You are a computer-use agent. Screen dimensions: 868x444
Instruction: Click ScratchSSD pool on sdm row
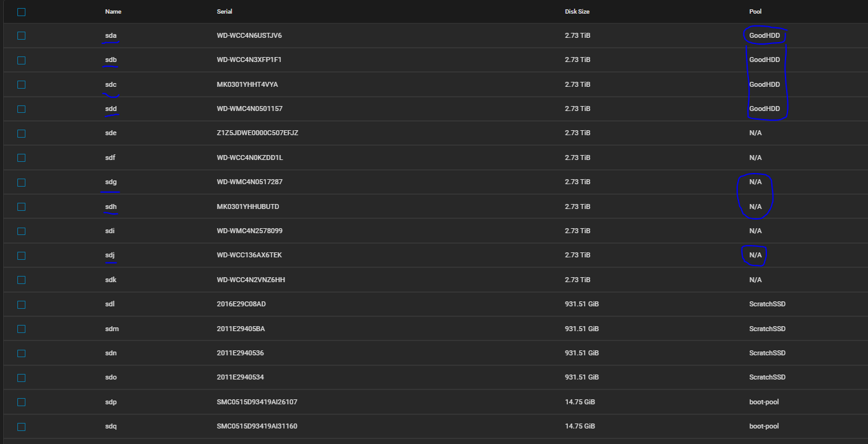pyautogui.click(x=767, y=329)
